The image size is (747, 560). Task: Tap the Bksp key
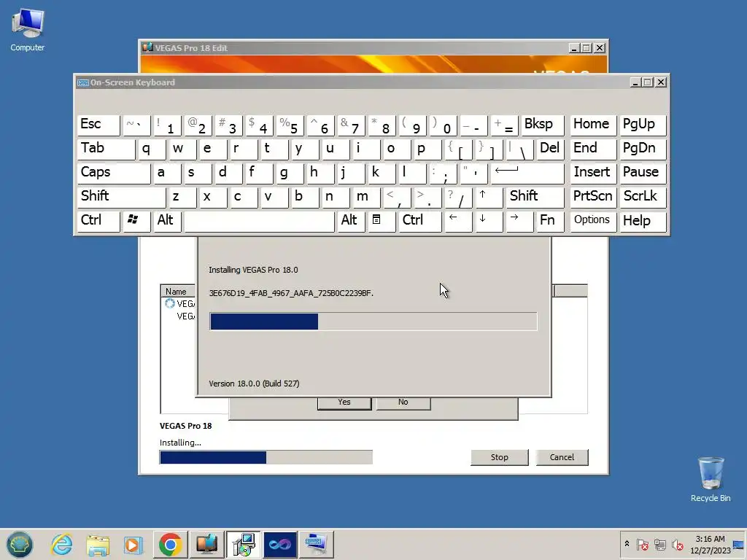click(x=543, y=125)
